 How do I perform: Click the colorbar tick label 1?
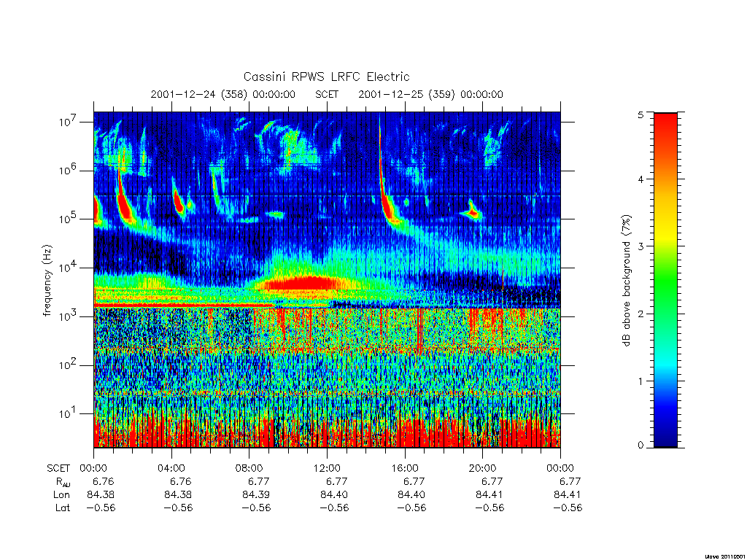(x=640, y=381)
